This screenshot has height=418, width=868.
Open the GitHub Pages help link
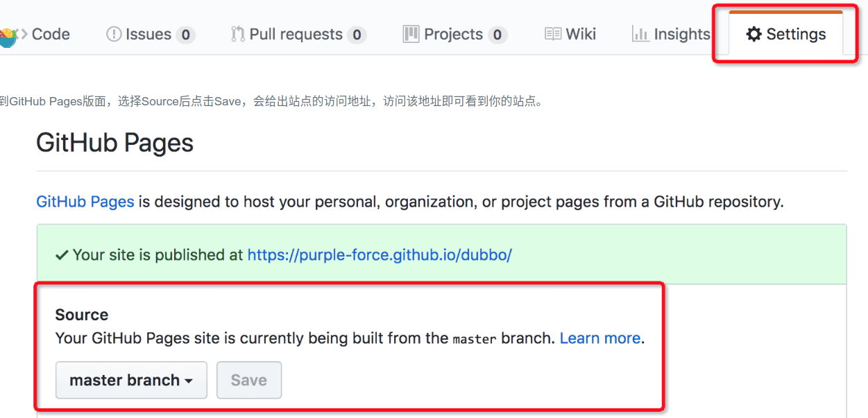(x=85, y=202)
